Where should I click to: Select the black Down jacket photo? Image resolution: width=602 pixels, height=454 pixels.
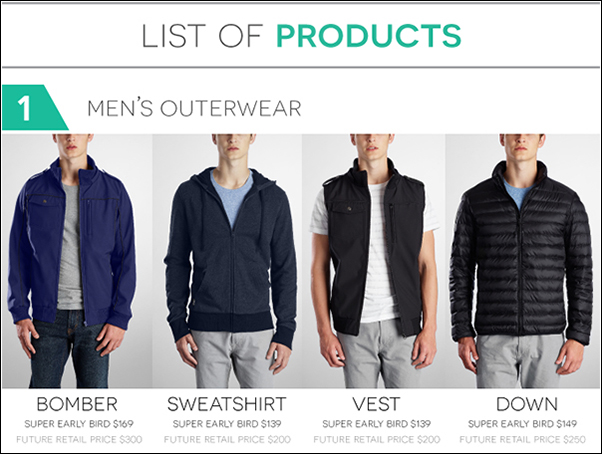[523, 261]
